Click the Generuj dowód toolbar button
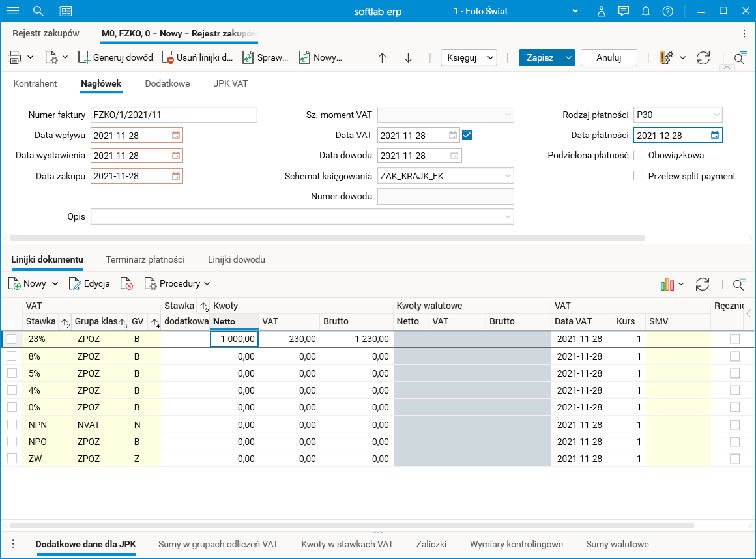The image size is (756, 559). coord(115,57)
